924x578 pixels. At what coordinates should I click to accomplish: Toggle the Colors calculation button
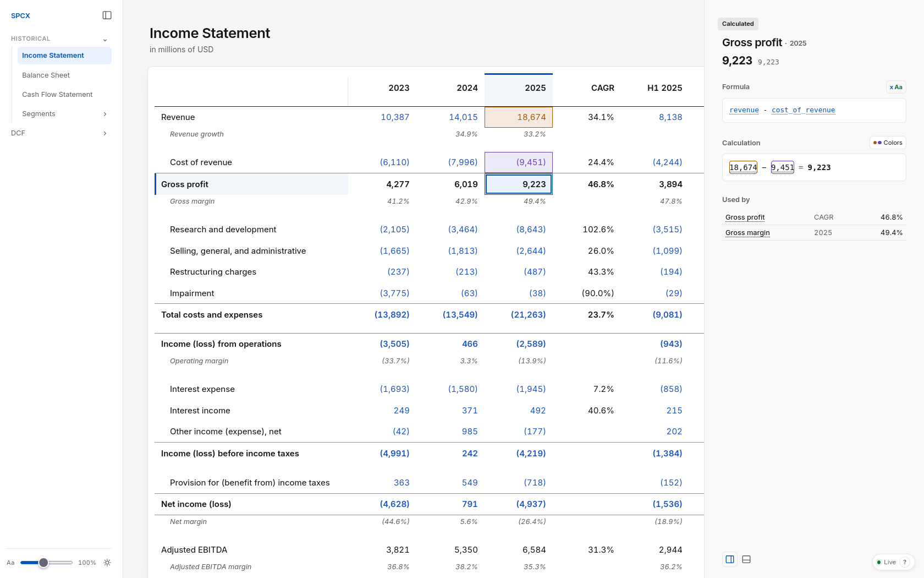(888, 143)
